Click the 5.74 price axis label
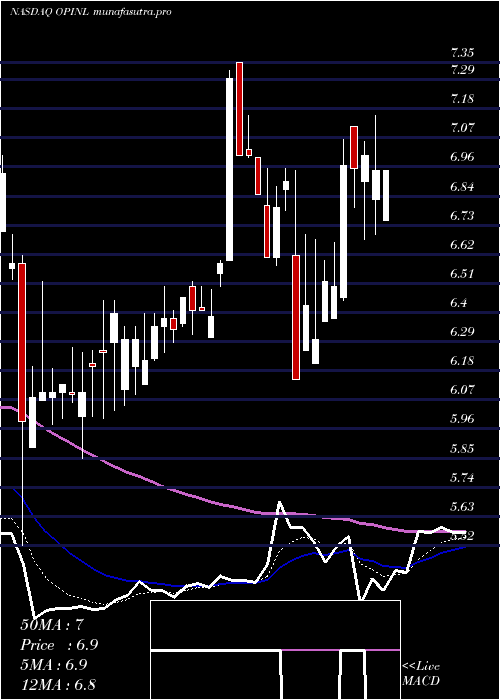This screenshot has height=700, width=500. [462, 479]
